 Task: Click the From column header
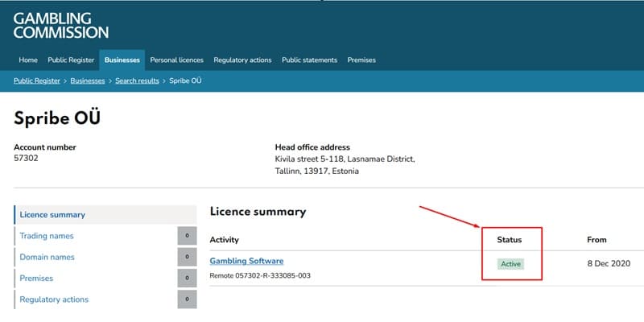click(x=597, y=240)
